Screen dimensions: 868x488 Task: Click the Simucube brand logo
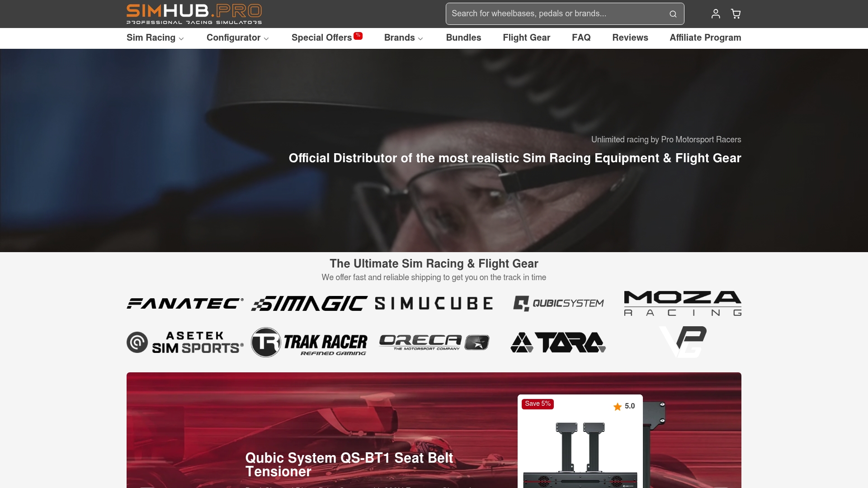pyautogui.click(x=434, y=303)
